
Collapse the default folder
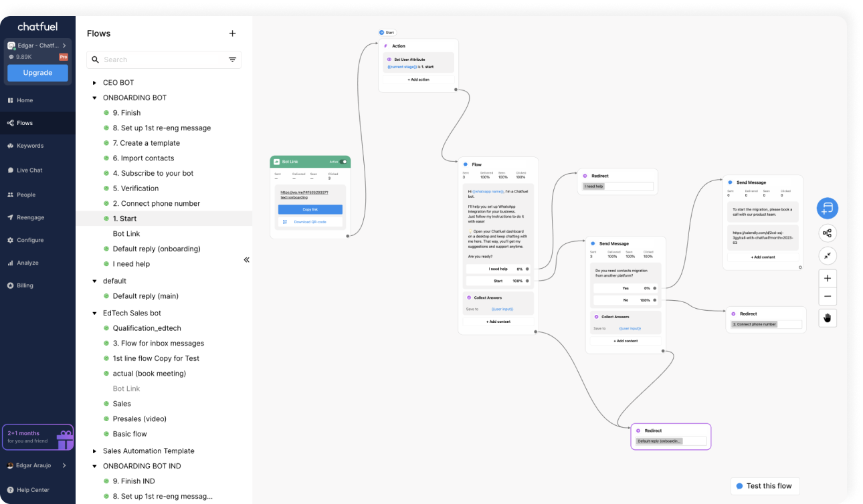coord(94,281)
